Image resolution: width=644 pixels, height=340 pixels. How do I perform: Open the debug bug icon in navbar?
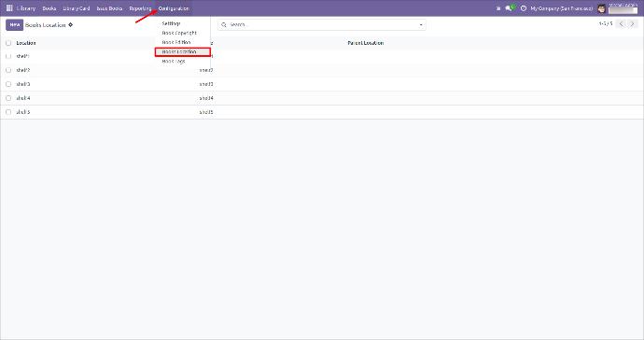[x=498, y=8]
